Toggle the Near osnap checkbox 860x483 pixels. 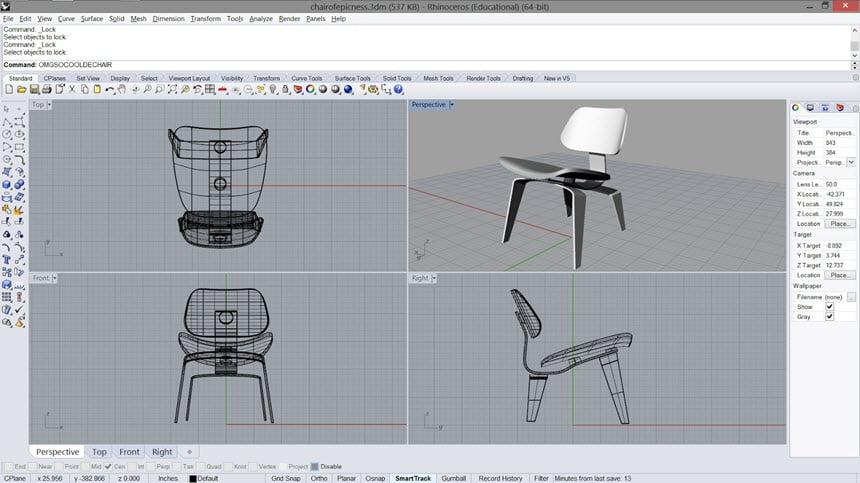(x=33, y=467)
